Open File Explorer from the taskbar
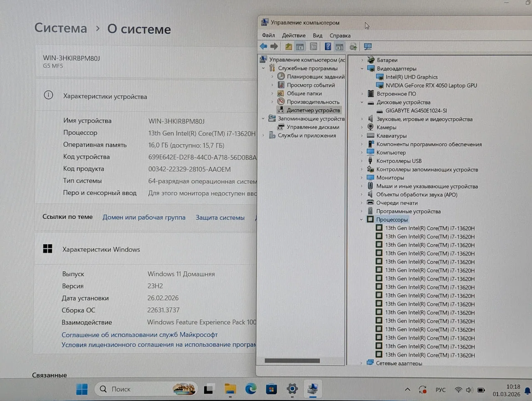Image resolution: width=532 pixels, height=401 pixels. [230, 389]
